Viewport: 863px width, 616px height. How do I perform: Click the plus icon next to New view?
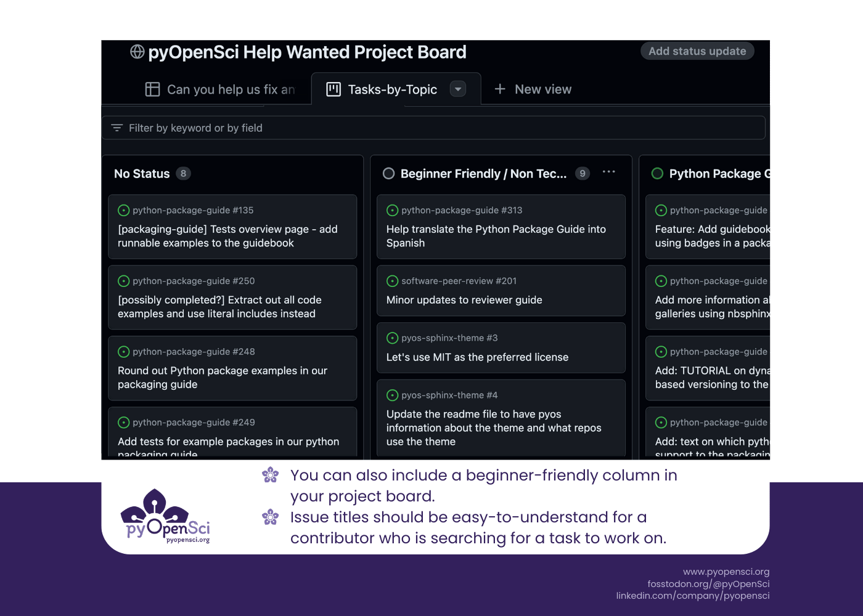pos(500,89)
